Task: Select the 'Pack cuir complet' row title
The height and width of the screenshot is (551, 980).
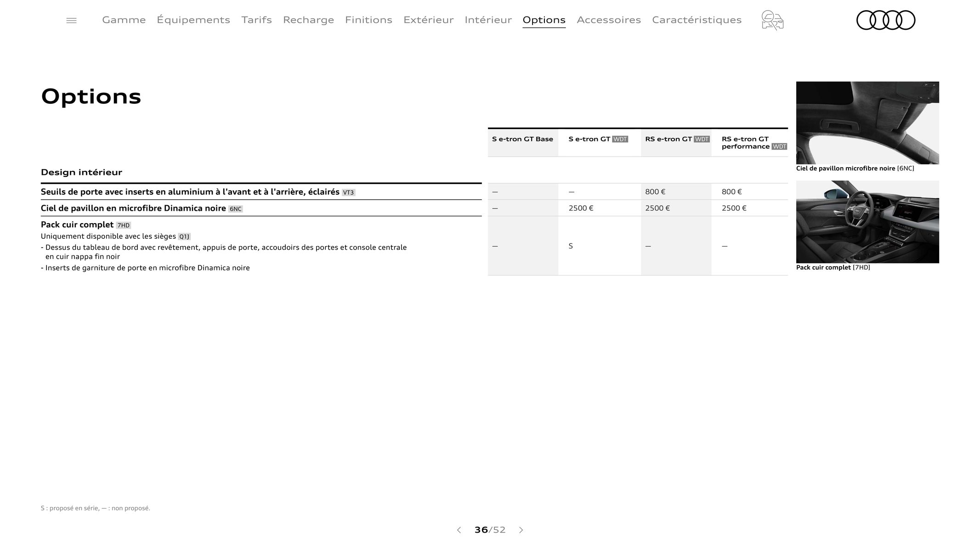Action: [x=77, y=225]
